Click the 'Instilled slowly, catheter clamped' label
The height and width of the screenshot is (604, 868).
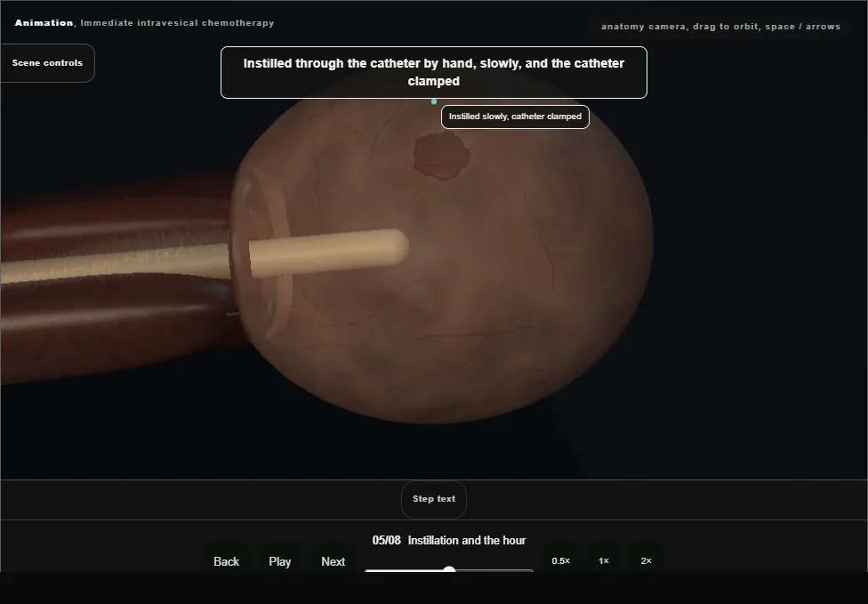(x=515, y=117)
